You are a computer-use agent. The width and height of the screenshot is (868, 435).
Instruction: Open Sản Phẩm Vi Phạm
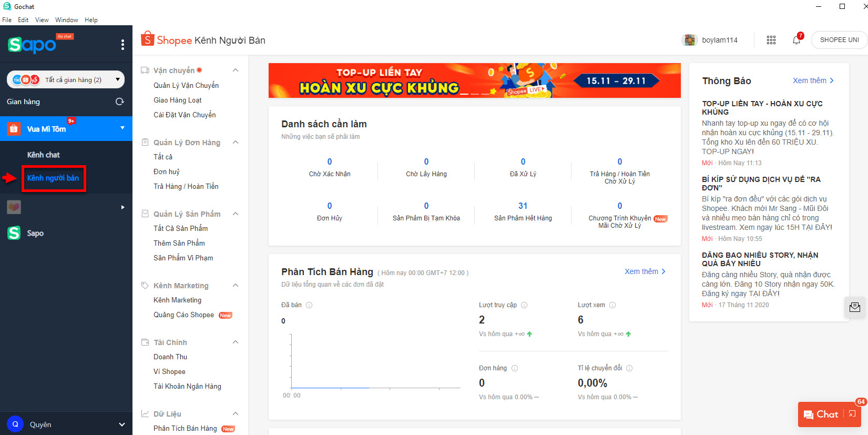tap(183, 258)
